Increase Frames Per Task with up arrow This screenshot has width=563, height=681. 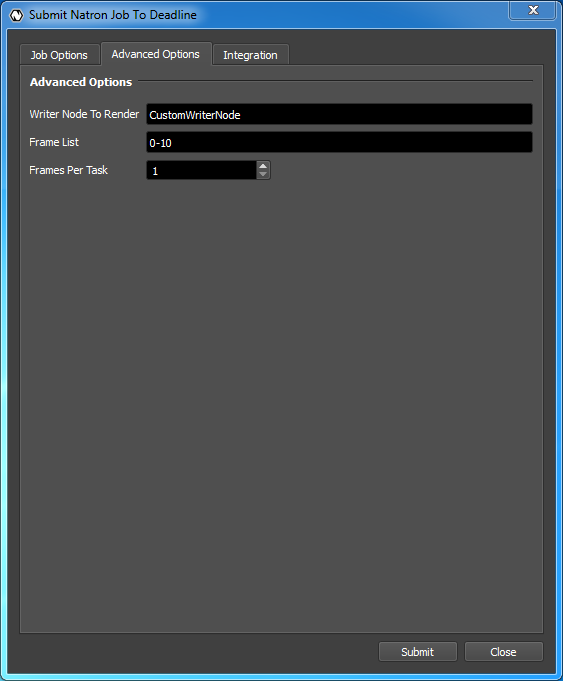pos(263,166)
